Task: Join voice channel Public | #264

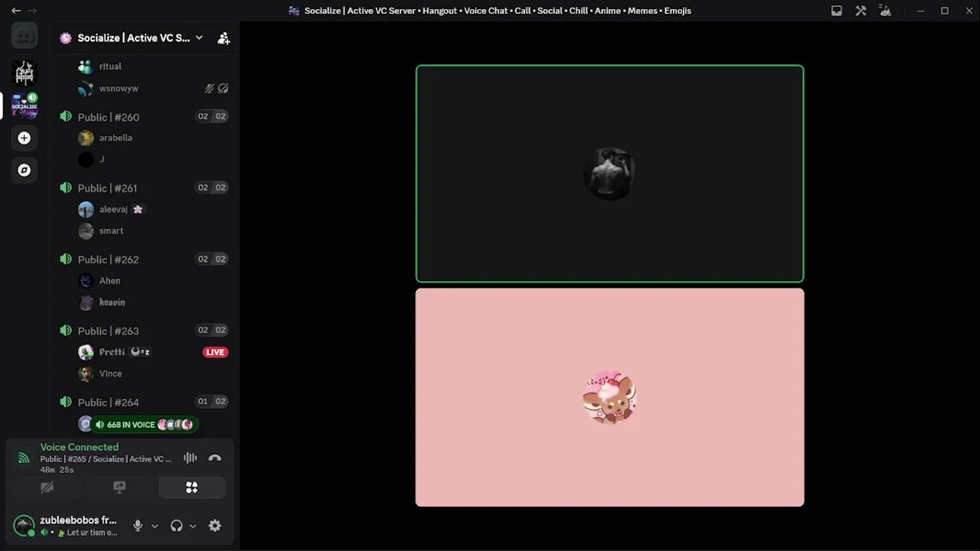Action: 108,402
